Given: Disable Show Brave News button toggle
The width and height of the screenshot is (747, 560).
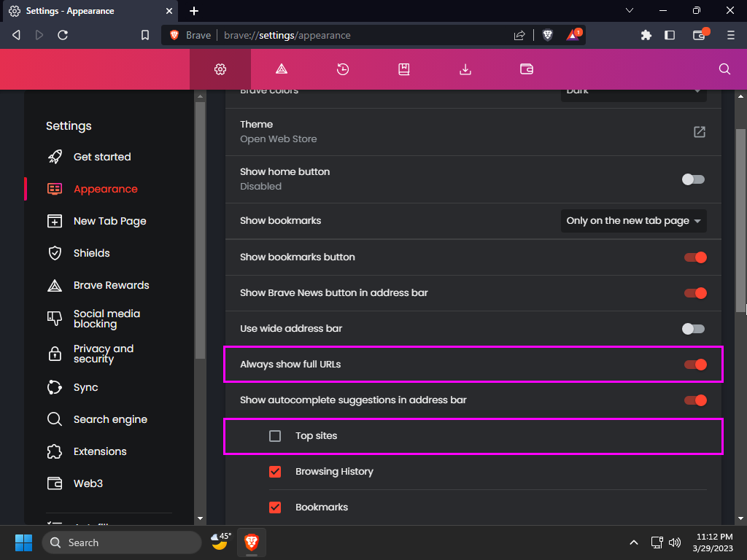Looking at the screenshot, I should point(695,293).
